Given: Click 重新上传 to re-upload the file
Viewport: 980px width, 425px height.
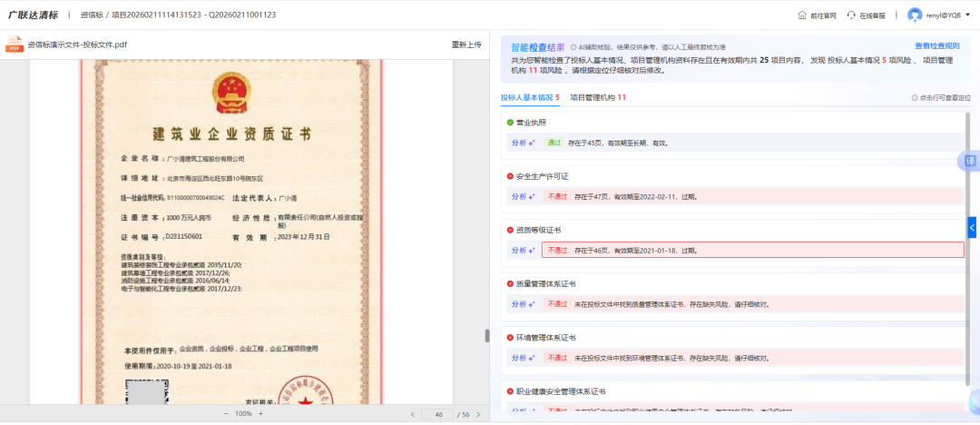Looking at the screenshot, I should 466,44.
